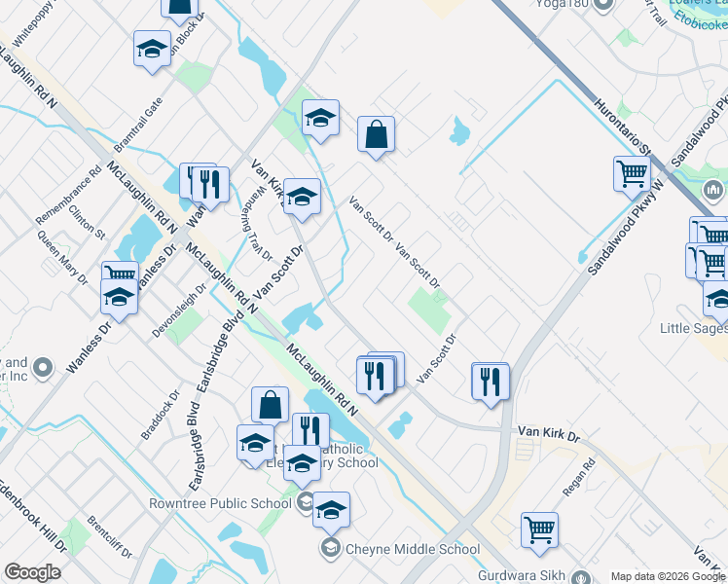
Task: Click the Google logo
Action: pos(32,572)
